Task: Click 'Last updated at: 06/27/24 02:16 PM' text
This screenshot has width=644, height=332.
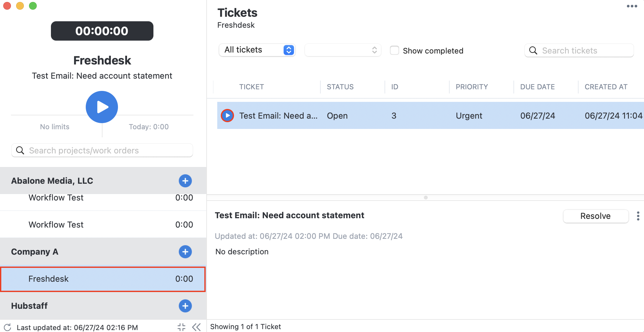Action: coord(77,327)
